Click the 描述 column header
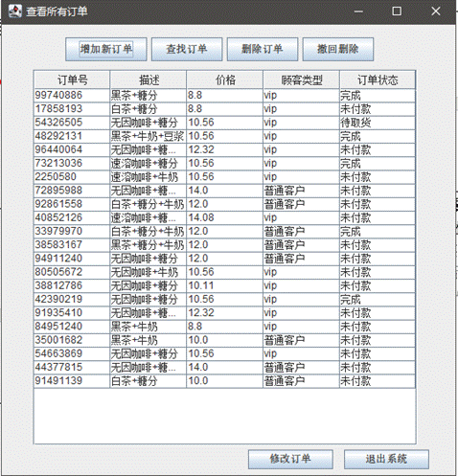Screen dimensions: 458x476 [149, 79]
